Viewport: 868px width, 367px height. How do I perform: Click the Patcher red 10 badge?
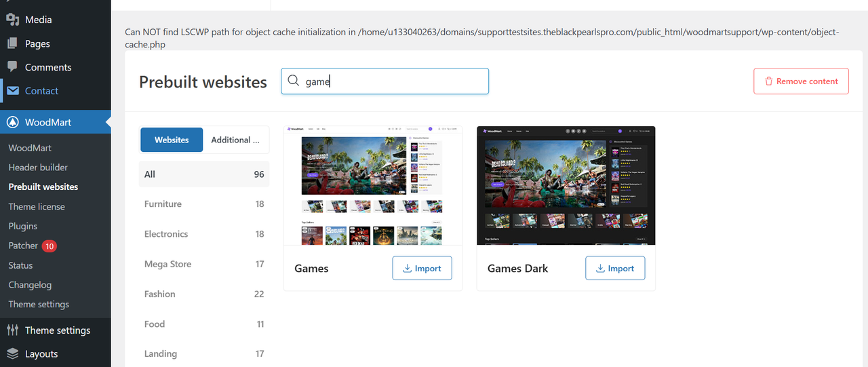[x=49, y=246]
